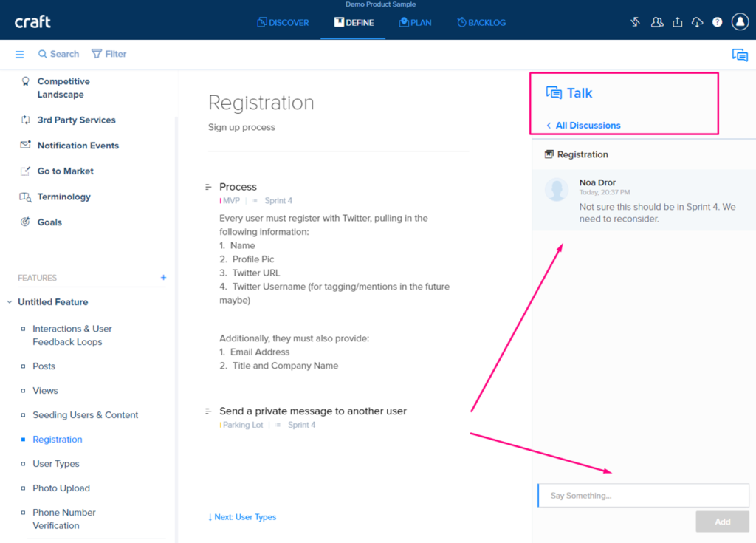Viewport: 756px width, 543px height.
Task: Click the Registration page title
Action: 261,103
